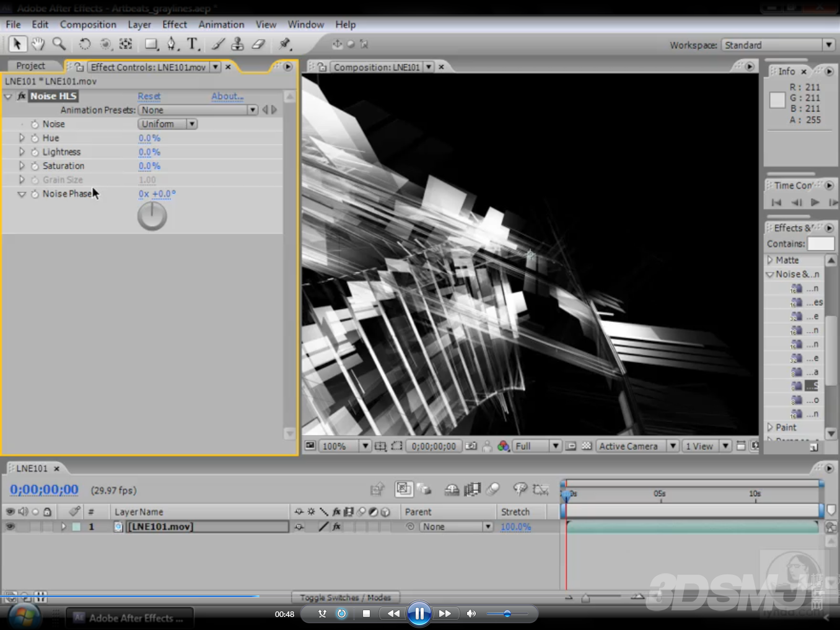Expand the Saturation property
840x630 pixels.
tap(22, 166)
